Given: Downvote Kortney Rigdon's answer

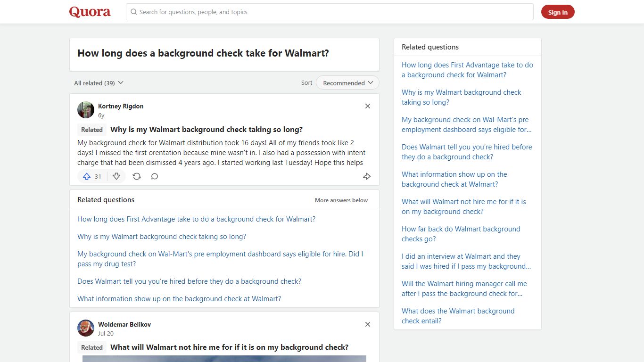Looking at the screenshot, I should pos(116,176).
